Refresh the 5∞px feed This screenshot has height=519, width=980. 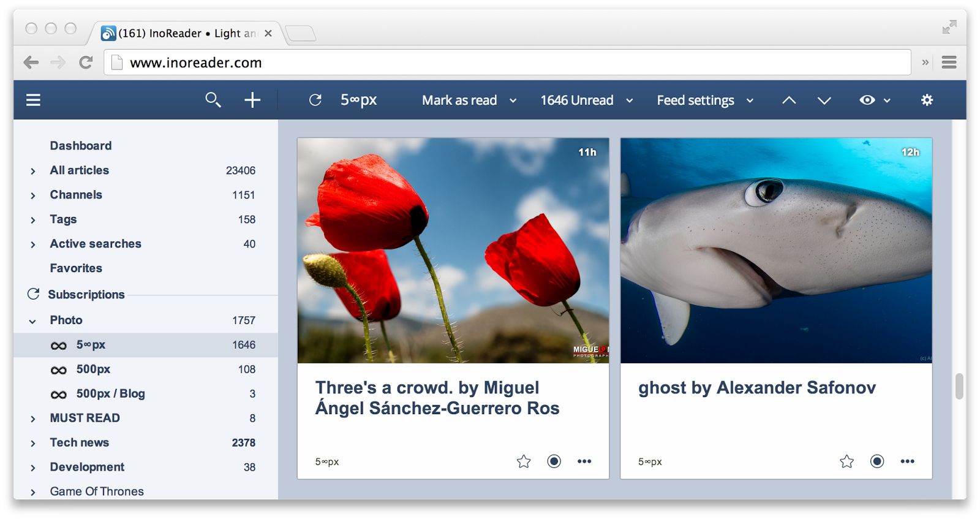(315, 100)
